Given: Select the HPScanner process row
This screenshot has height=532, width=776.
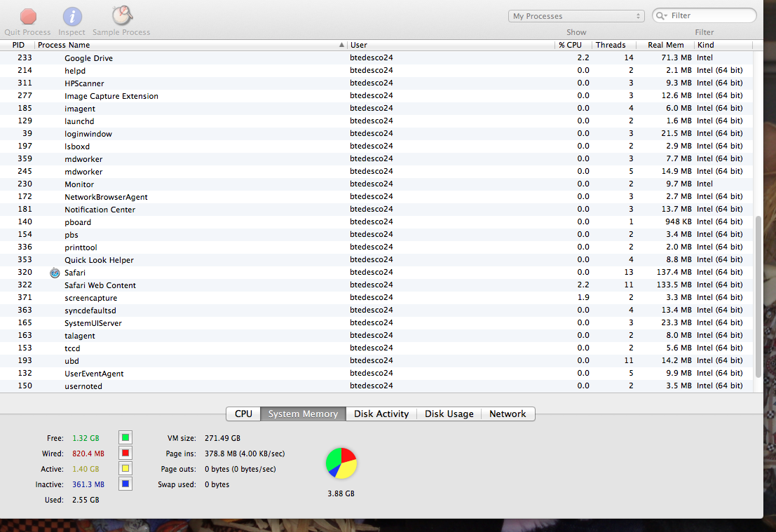Looking at the screenshot, I should click(x=376, y=83).
